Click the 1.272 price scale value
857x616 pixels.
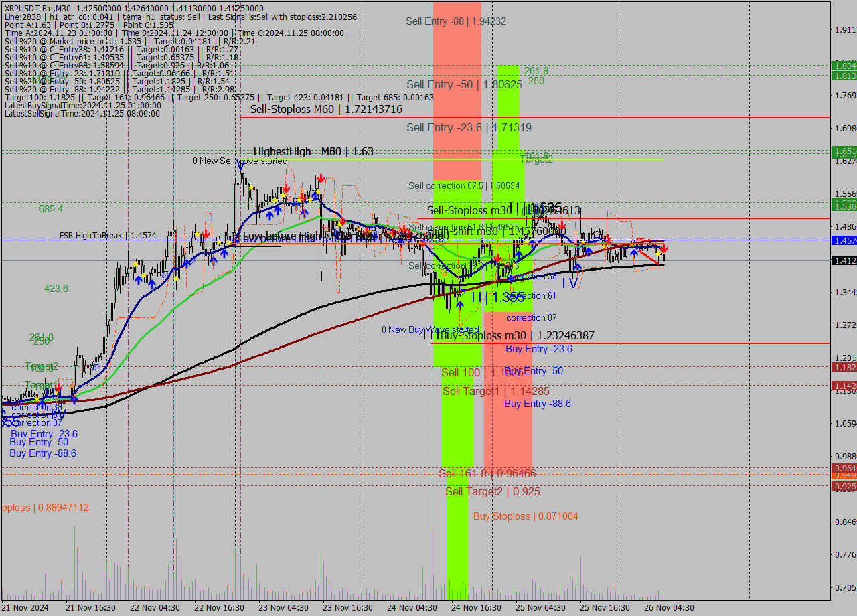845,325
